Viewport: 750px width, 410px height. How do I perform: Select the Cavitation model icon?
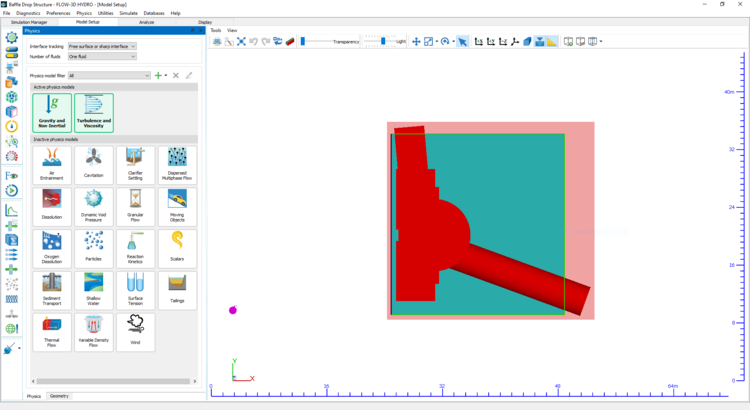(x=93, y=162)
